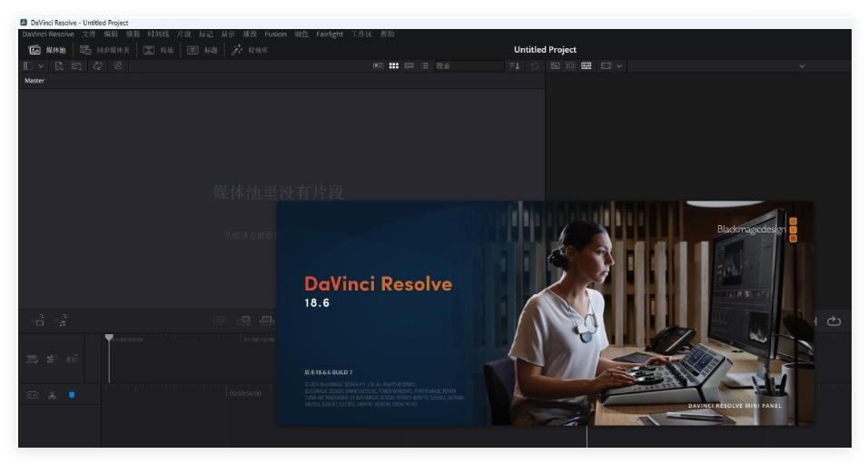
Task: Select source clip viewer mode icon
Action: coord(556,66)
